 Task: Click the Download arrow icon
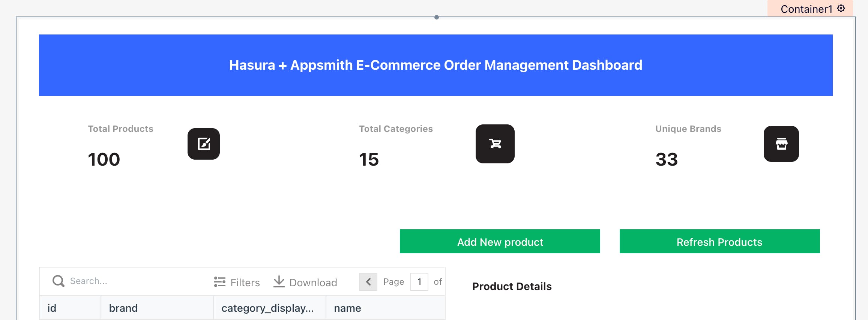[279, 281]
